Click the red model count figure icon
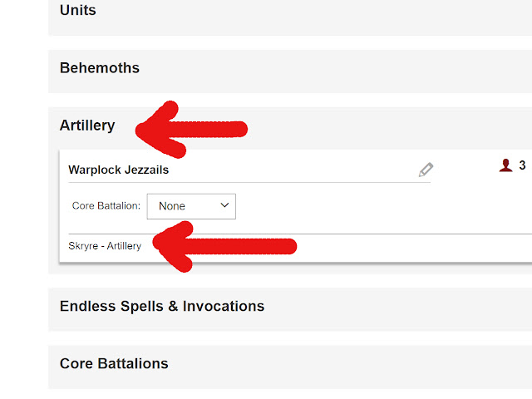The height and width of the screenshot is (399, 532). (505, 165)
